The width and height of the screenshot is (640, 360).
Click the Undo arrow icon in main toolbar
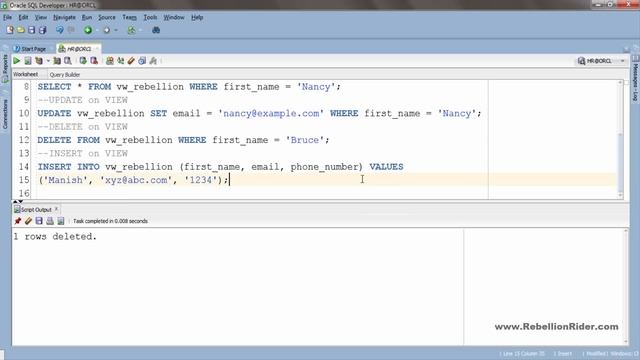coord(60,30)
